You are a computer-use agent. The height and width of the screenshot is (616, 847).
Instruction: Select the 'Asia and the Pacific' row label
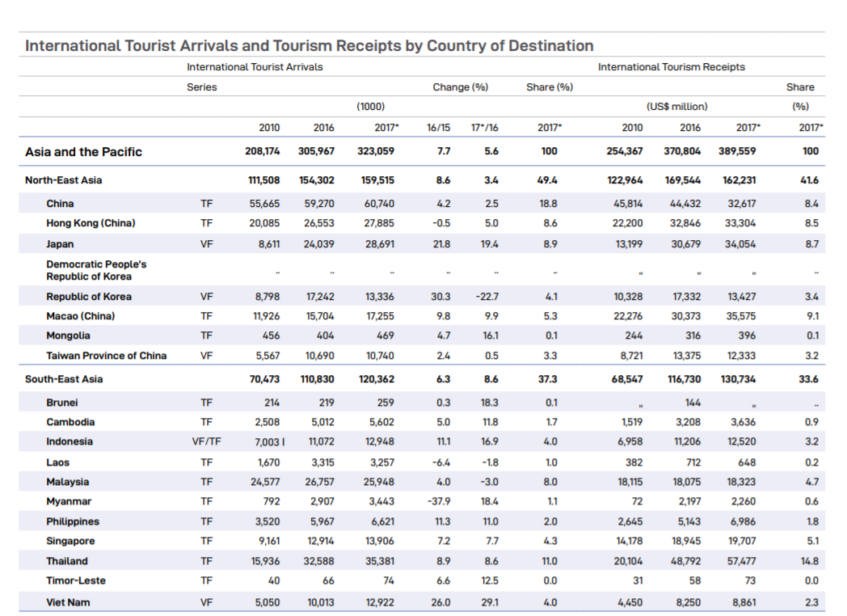(x=83, y=152)
